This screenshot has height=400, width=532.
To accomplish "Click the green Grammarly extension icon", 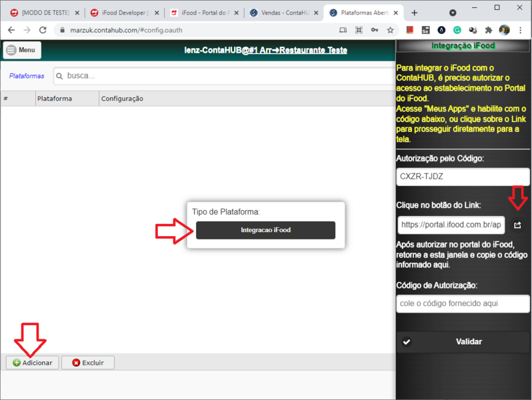I will tap(457, 30).
